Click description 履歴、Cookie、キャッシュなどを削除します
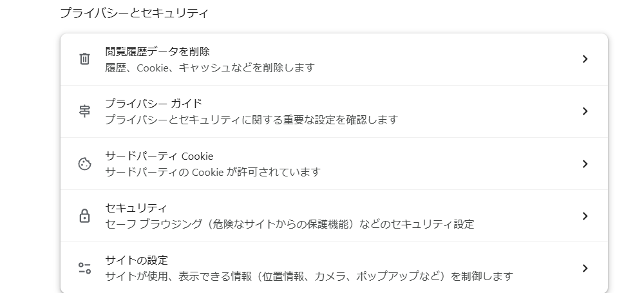 210,68
